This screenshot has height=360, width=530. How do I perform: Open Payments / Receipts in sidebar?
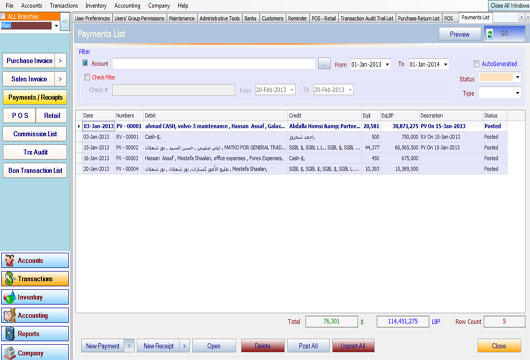coord(35,97)
